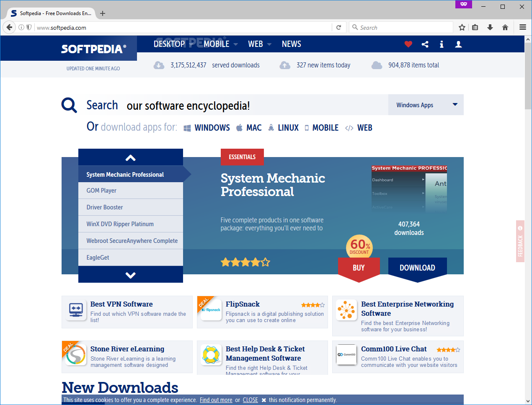Open the Comm100 Live Chat icon
This screenshot has width=532, height=405.
[346, 355]
